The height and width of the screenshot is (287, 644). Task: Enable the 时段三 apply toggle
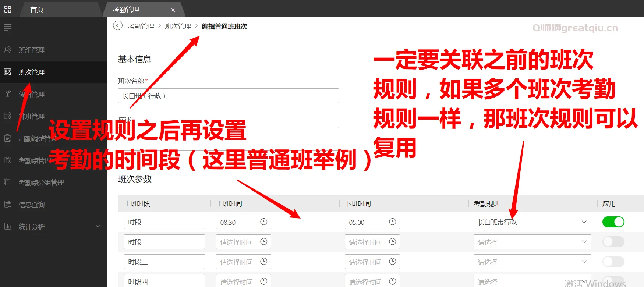pos(613,262)
